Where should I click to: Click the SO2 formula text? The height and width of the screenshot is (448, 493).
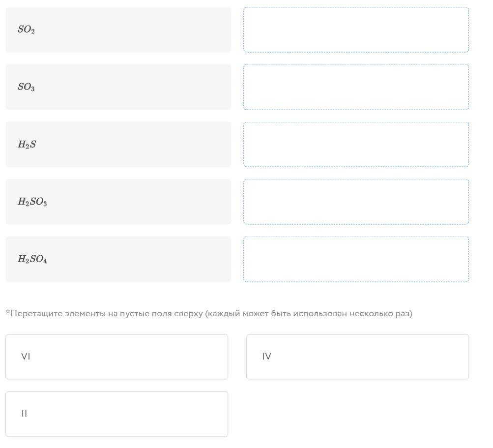26,30
